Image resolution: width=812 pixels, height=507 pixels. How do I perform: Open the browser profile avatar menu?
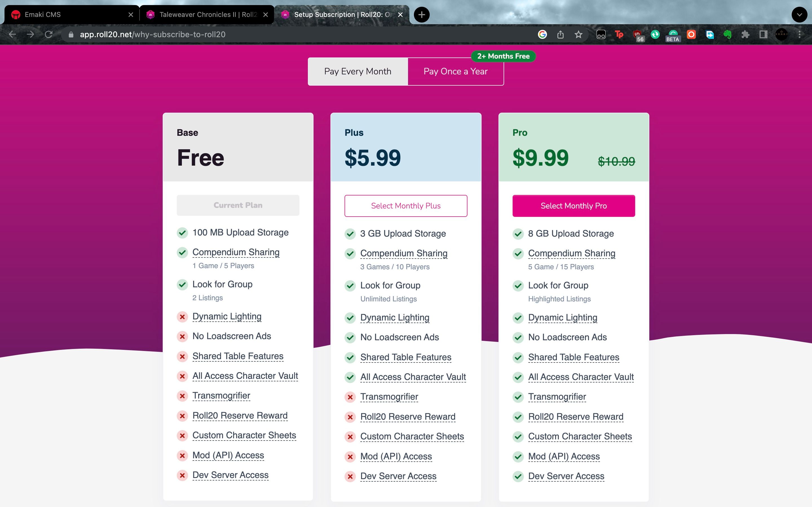point(782,35)
